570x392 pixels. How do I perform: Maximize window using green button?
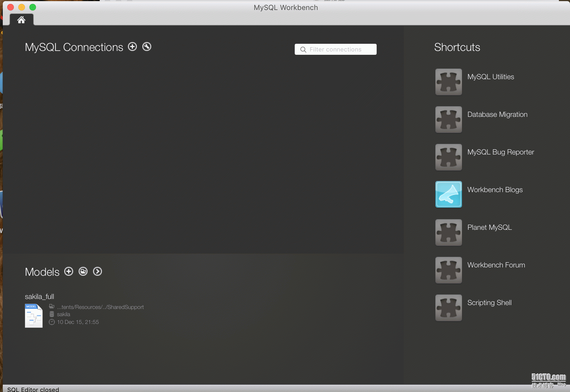(x=33, y=7)
